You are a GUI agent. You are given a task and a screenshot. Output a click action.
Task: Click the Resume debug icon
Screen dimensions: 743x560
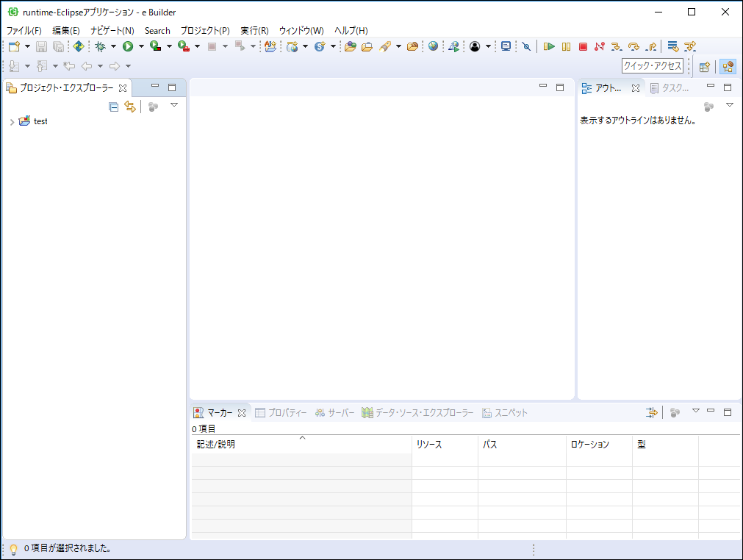click(x=549, y=46)
